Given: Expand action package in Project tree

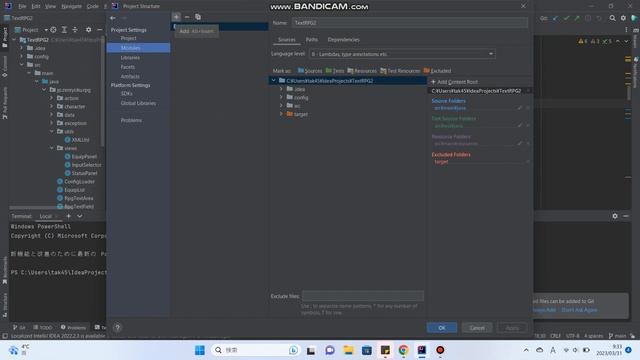Looking at the screenshot, I should pos(52,98).
